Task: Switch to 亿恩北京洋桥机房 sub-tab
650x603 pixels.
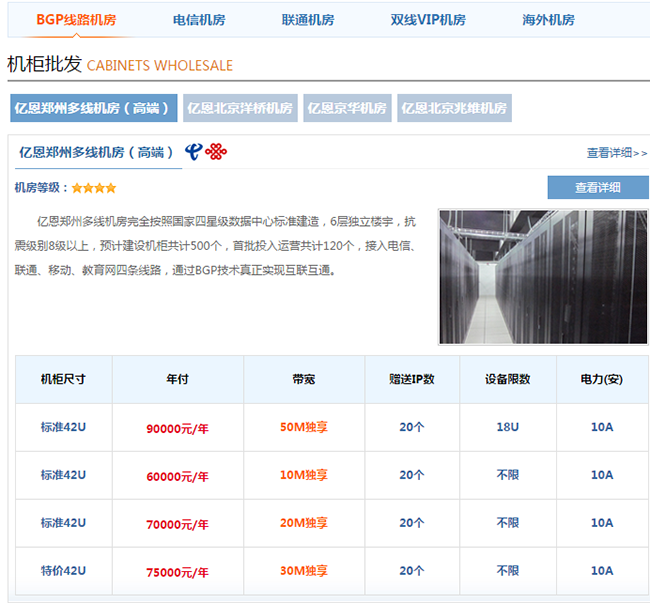Action: (240, 108)
